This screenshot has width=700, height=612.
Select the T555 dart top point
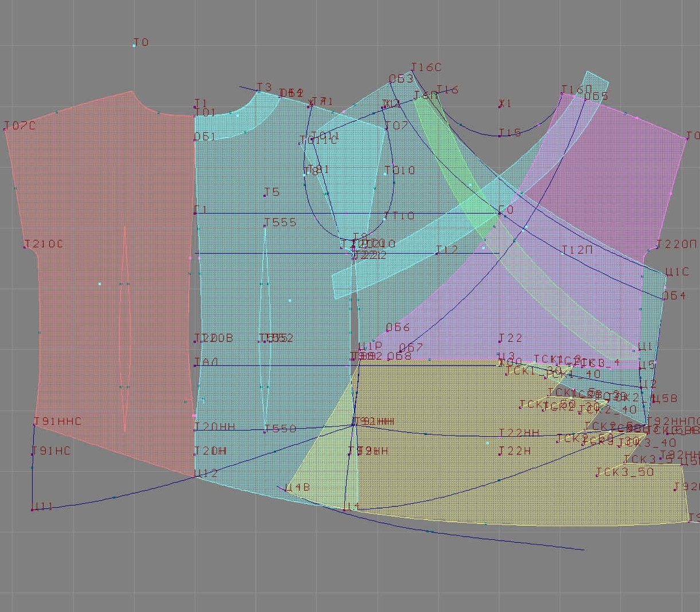pos(265,226)
